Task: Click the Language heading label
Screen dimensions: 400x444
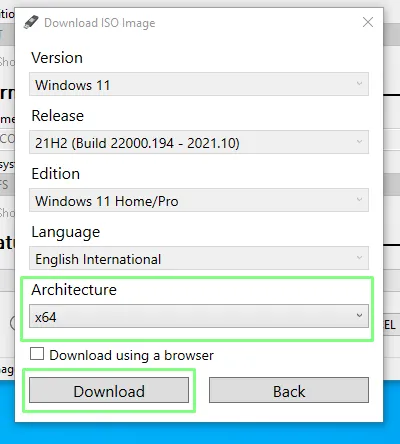Action: click(x=66, y=232)
